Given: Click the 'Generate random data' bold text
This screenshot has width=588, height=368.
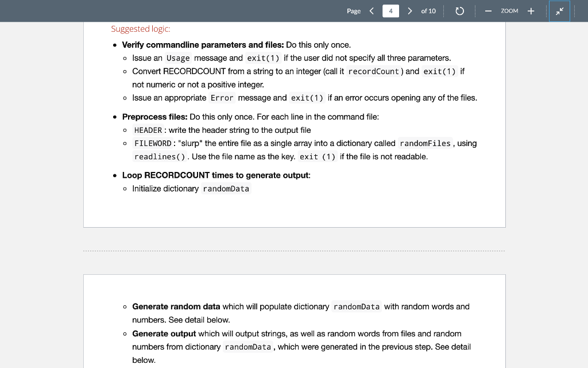Looking at the screenshot, I should pos(176,306).
